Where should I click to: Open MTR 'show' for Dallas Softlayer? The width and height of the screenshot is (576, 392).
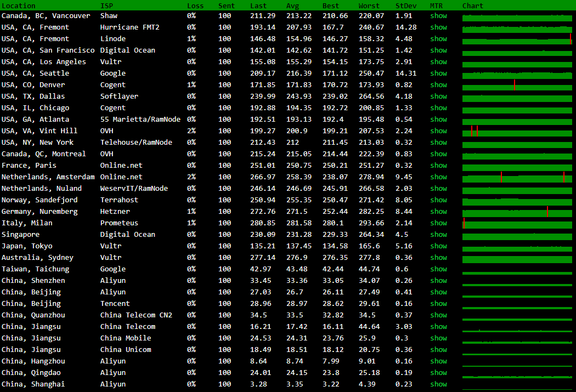[439, 96]
